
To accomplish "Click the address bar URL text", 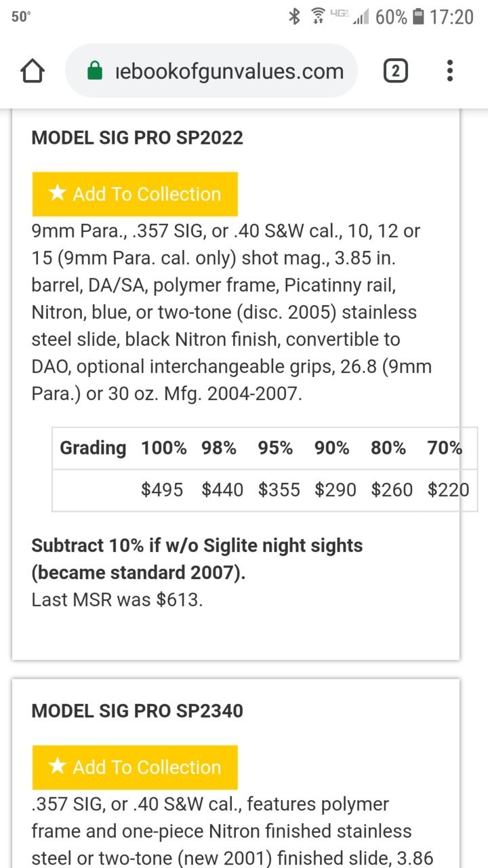I will click(230, 71).
